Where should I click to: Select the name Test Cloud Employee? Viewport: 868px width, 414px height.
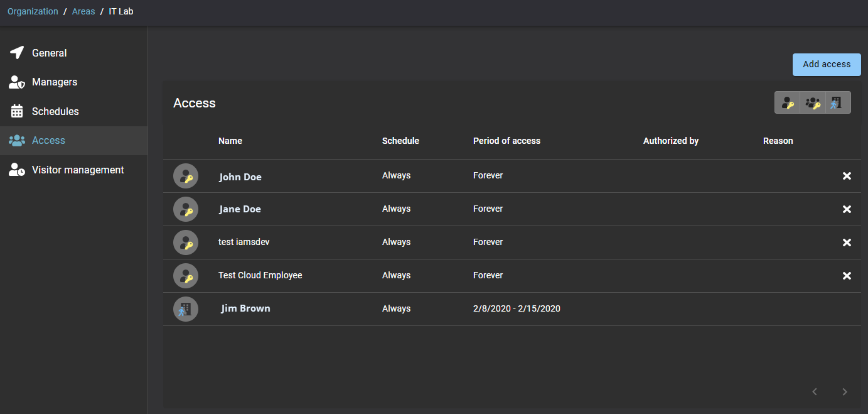260,275
